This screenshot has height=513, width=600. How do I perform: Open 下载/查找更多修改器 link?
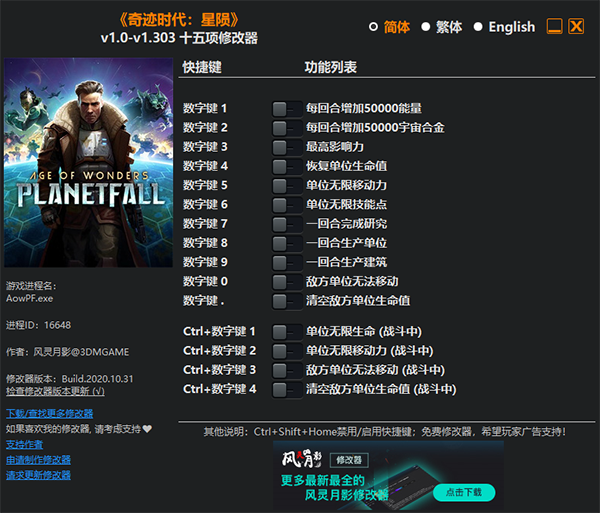coord(49,413)
